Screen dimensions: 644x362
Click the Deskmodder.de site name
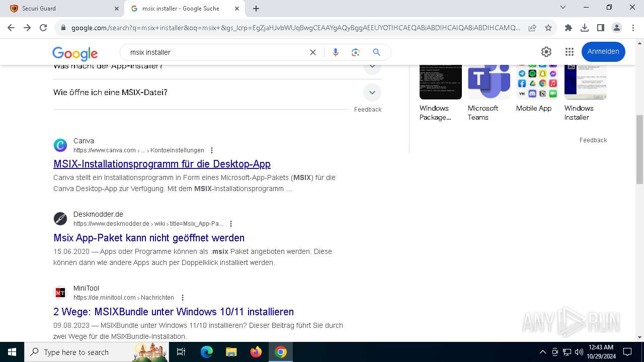pyautogui.click(x=98, y=214)
